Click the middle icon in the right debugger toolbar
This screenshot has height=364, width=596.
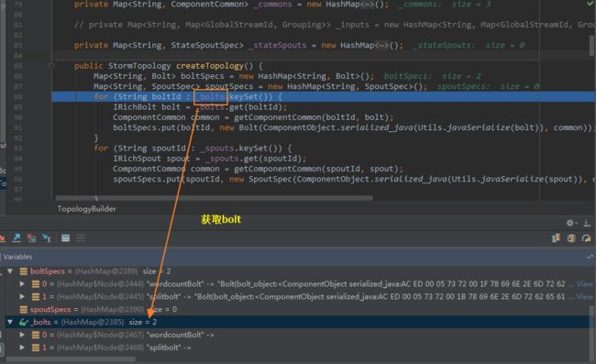click(x=571, y=237)
